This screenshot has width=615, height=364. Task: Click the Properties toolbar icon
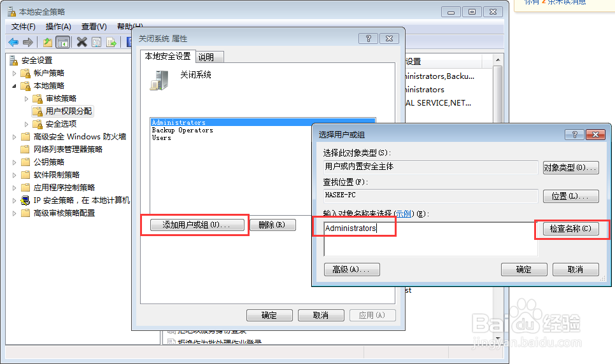[97, 42]
